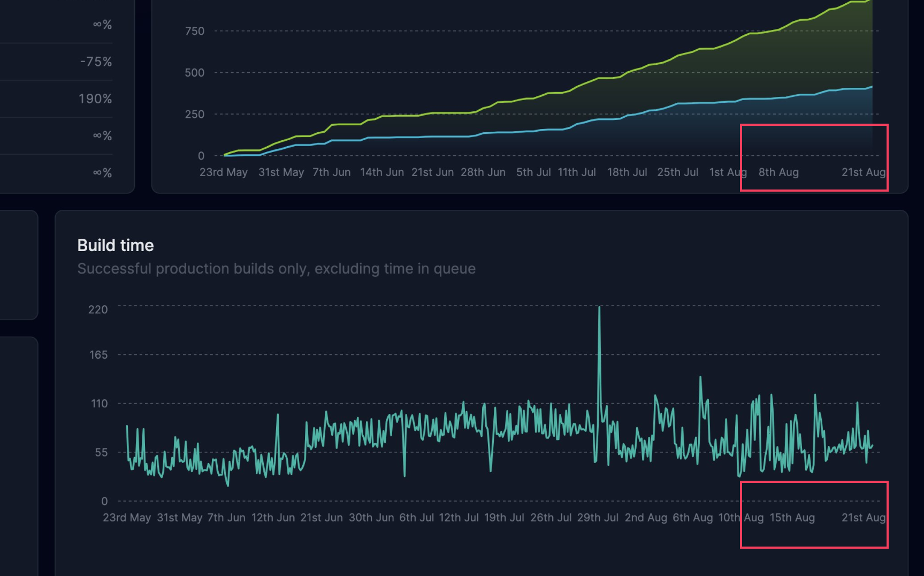Viewport: 924px width, 576px height.
Task: Click the 15th Aug highlighted axis label
Action: click(x=792, y=518)
